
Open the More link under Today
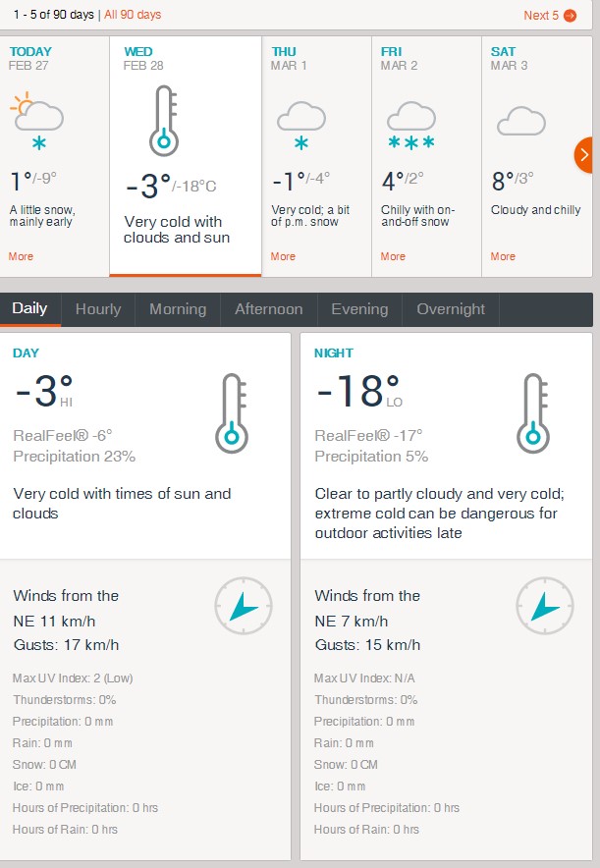21,256
